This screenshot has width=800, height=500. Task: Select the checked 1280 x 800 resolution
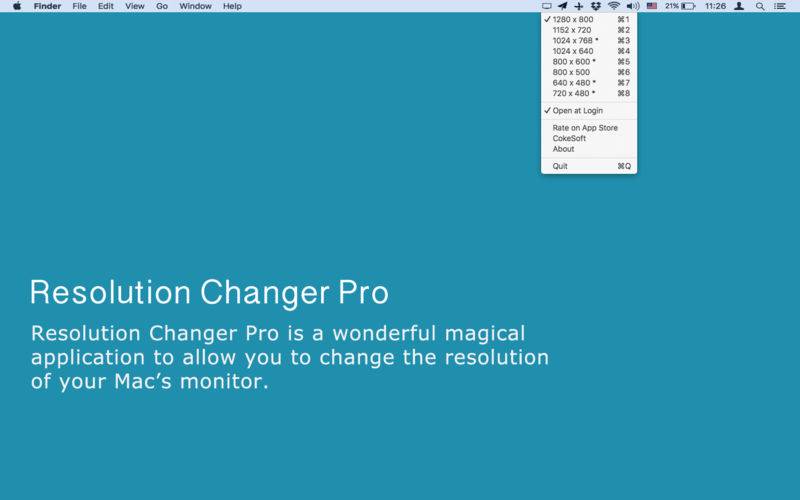[x=589, y=19]
